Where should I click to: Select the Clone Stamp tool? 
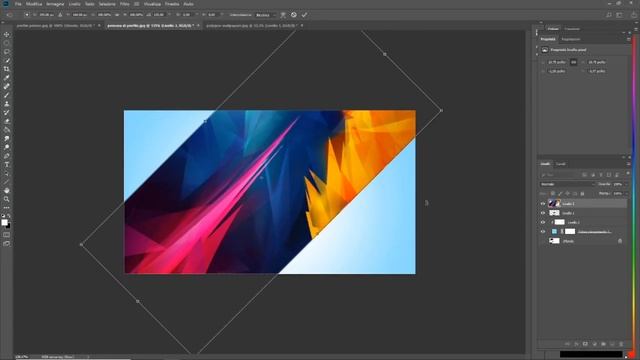point(7,104)
